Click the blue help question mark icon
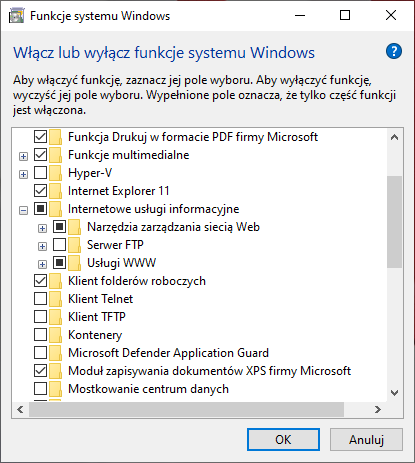 pyautogui.click(x=394, y=51)
